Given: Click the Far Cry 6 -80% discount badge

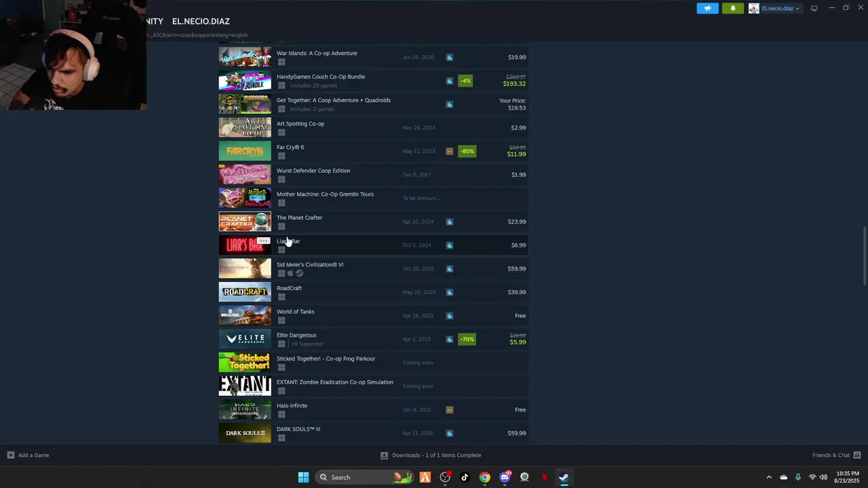Looking at the screenshot, I should [467, 151].
